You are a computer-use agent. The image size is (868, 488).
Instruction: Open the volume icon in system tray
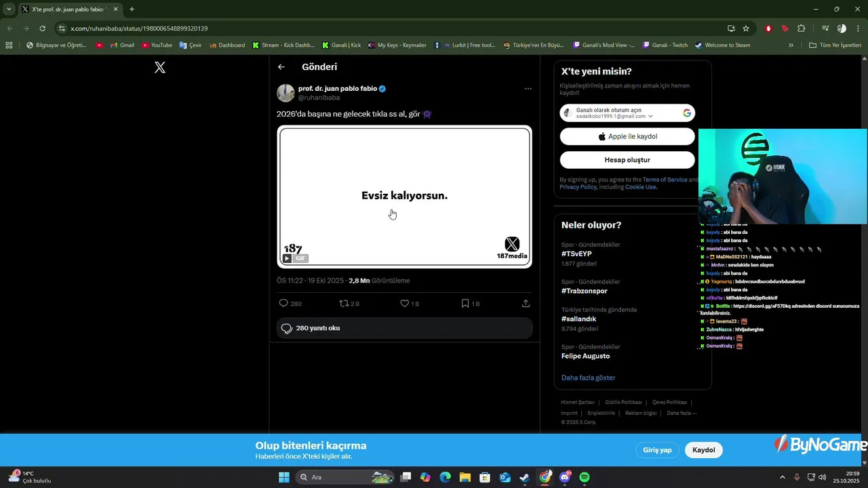coord(822,477)
